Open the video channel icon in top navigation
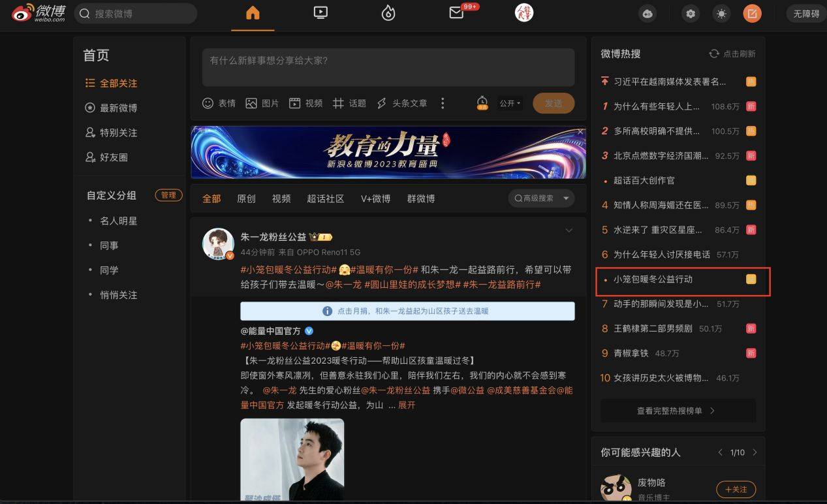The image size is (827, 504). click(320, 12)
